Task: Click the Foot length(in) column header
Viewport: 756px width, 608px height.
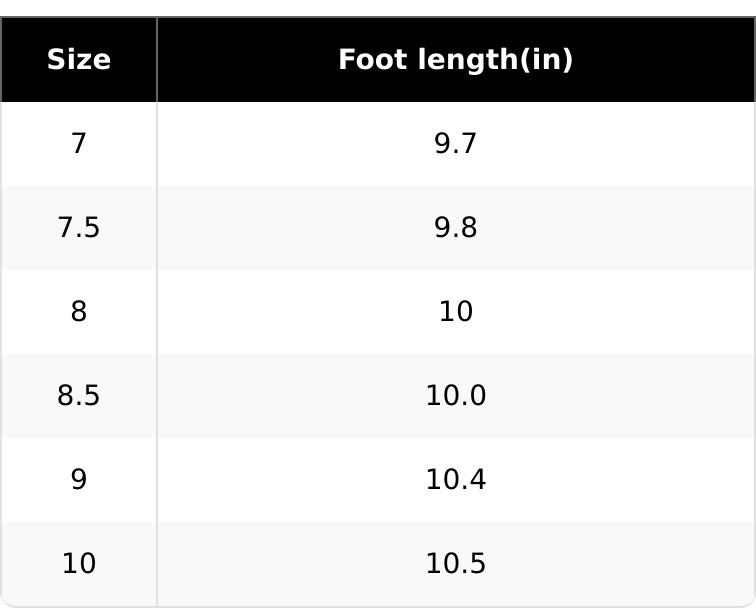Action: click(455, 60)
